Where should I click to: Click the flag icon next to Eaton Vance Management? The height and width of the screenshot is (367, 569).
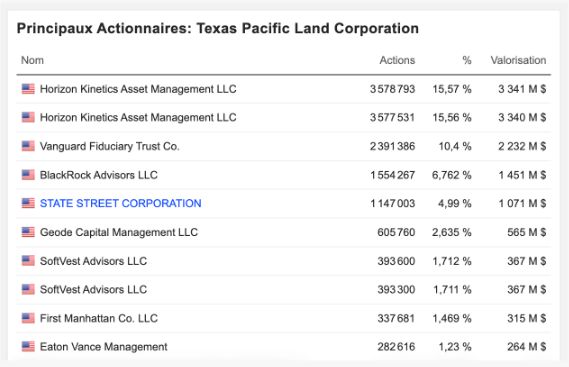coord(28,347)
